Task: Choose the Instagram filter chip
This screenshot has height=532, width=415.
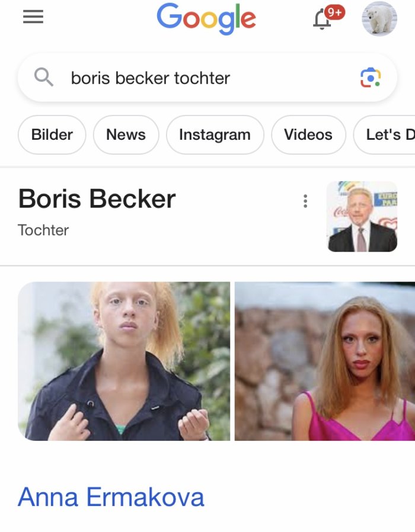Action: (215, 134)
